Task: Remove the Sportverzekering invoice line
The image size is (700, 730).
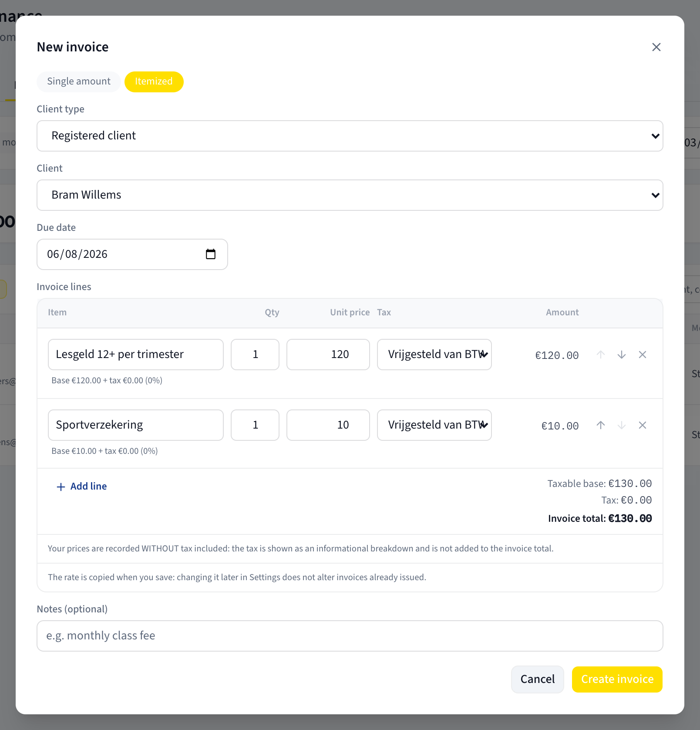Action: point(643,425)
